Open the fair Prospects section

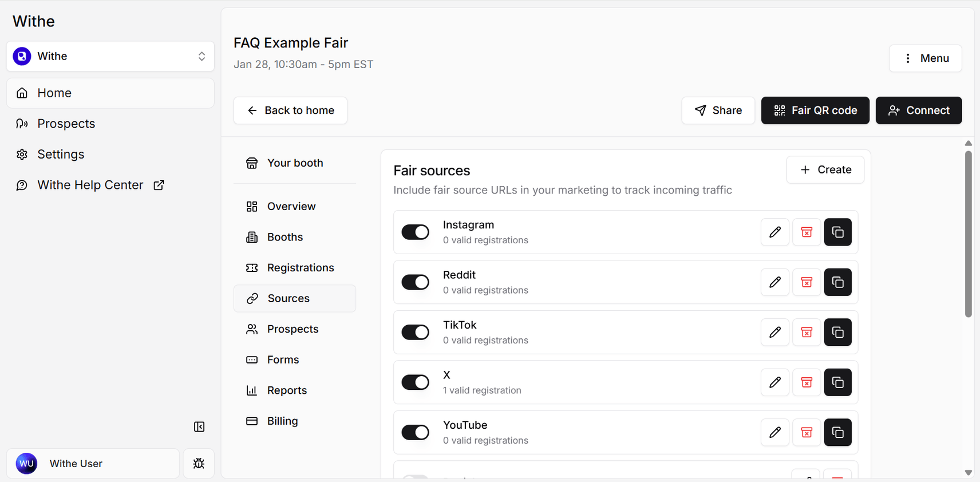[x=295, y=329]
